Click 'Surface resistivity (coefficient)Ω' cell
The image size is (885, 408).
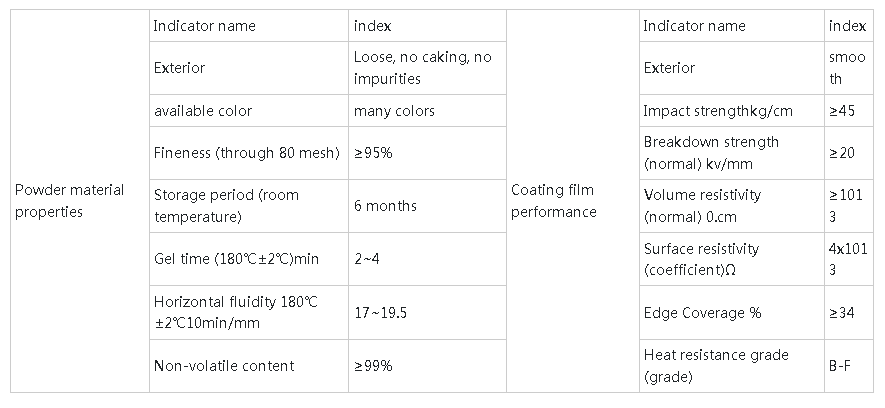pyautogui.click(x=701, y=258)
